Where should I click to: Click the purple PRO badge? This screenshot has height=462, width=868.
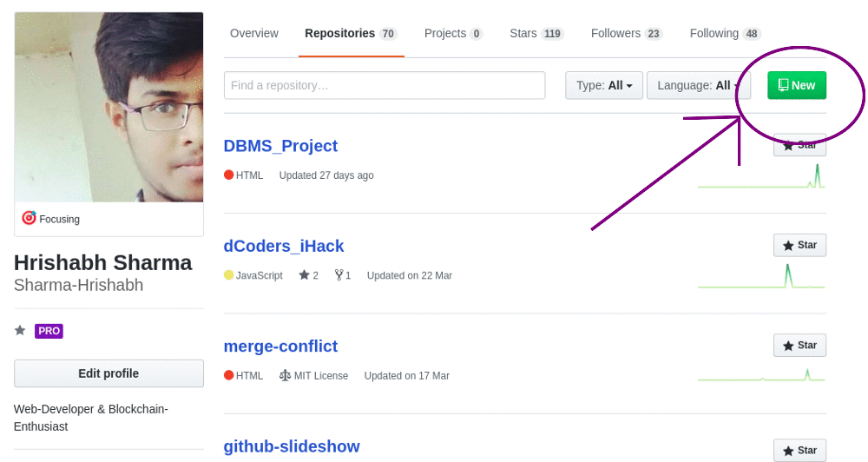tap(49, 331)
